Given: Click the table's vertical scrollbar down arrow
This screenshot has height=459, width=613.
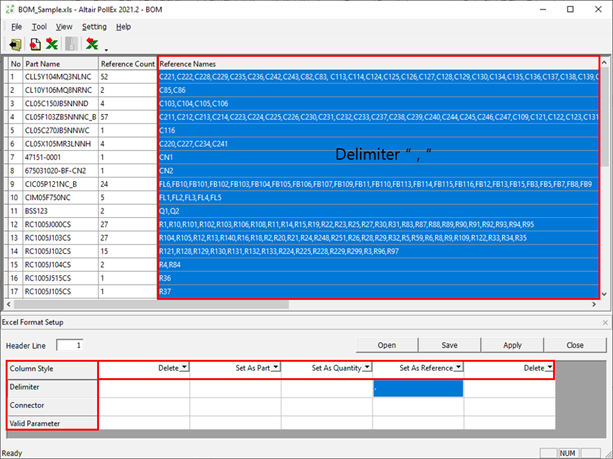Looking at the screenshot, I should (607, 294).
